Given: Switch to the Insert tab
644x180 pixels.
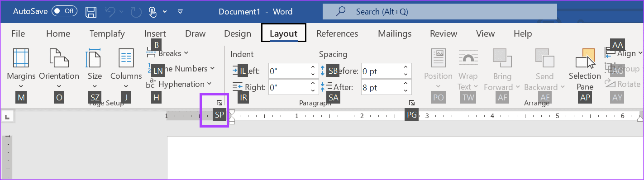Looking at the screenshot, I should pos(155,33).
